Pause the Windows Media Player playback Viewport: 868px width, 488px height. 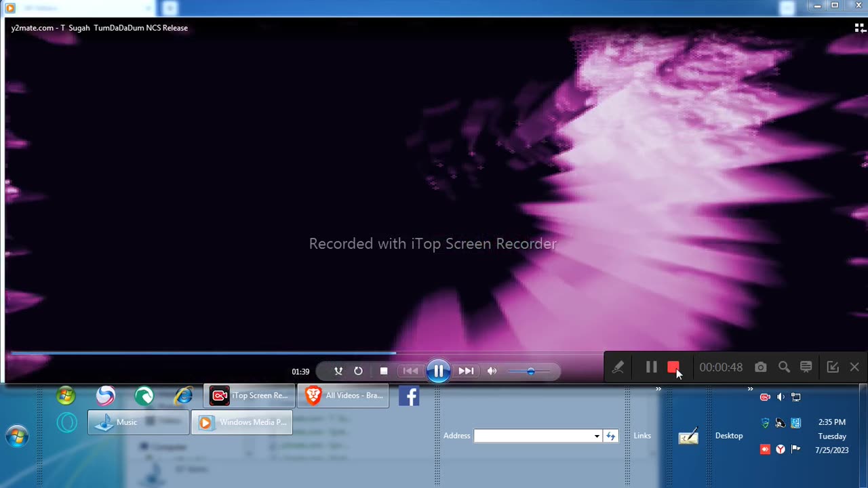[x=439, y=371]
